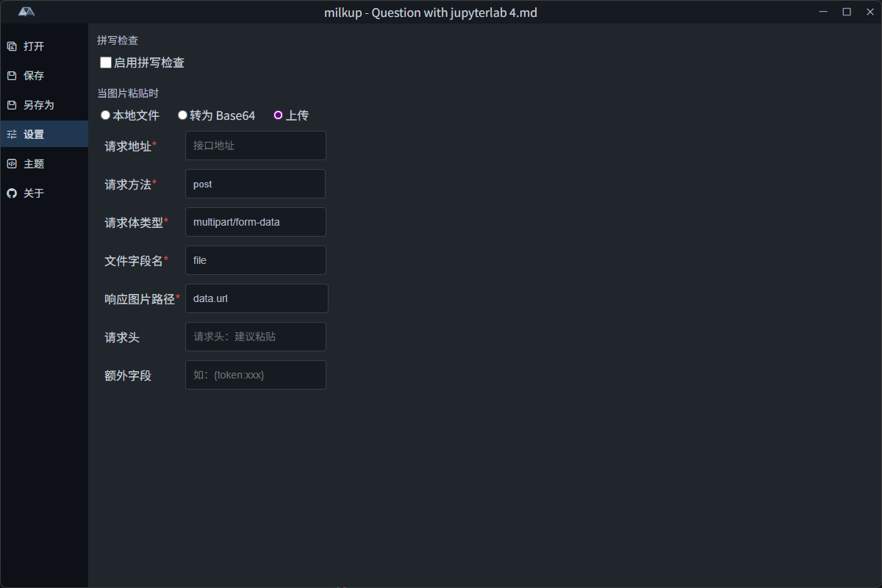The image size is (882, 588).
Task: Focus the 请求地址 input with 接口地址 placeholder
Action: point(255,146)
